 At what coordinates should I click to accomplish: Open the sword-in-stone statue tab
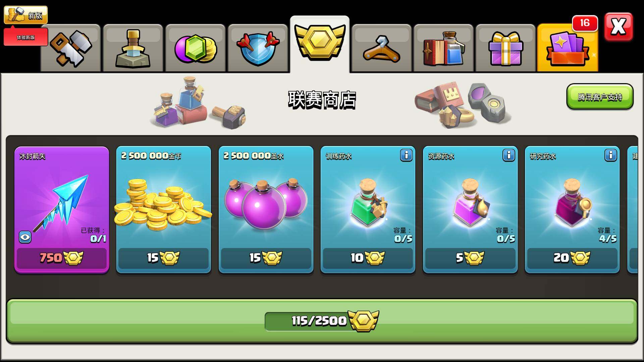click(133, 48)
